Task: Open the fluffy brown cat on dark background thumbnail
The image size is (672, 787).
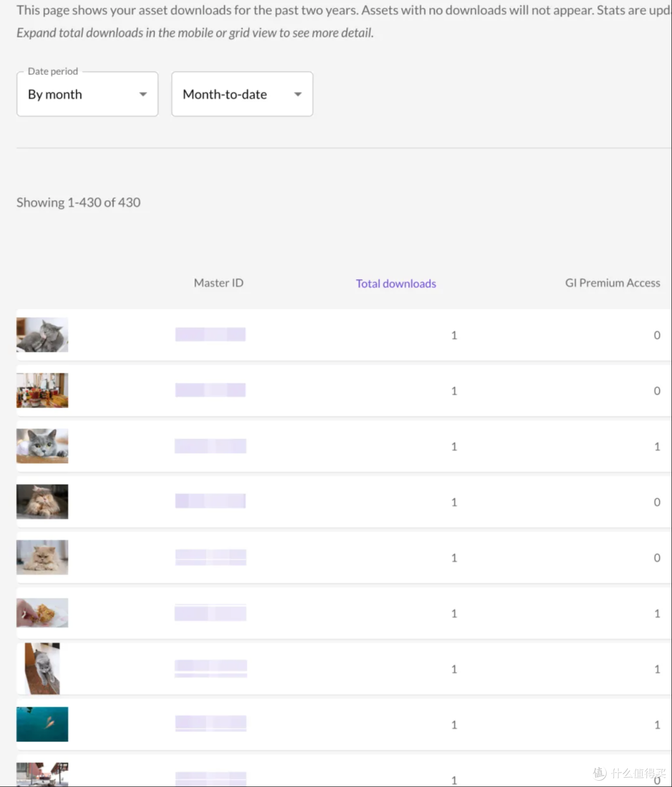Action: (42, 501)
